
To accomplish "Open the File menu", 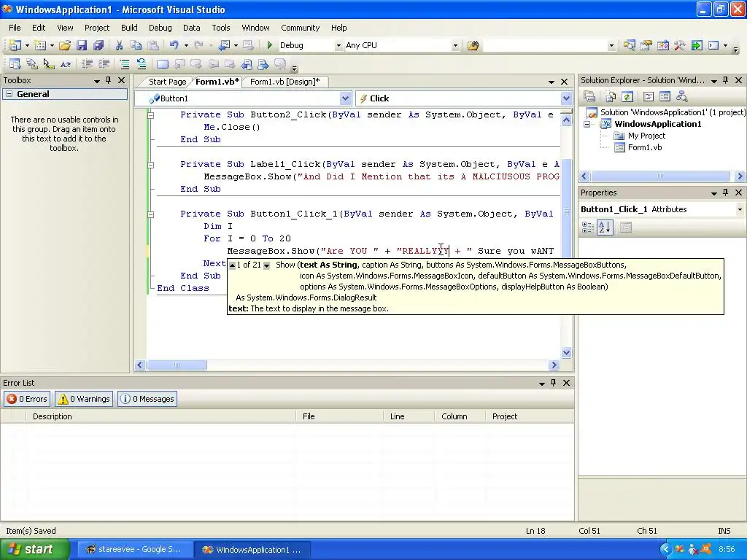I will point(15,28).
